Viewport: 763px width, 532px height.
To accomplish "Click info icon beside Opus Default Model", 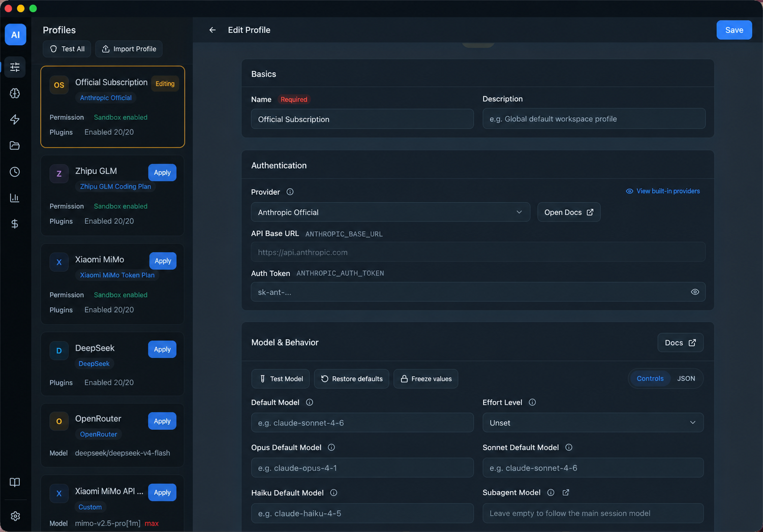I will 331,448.
